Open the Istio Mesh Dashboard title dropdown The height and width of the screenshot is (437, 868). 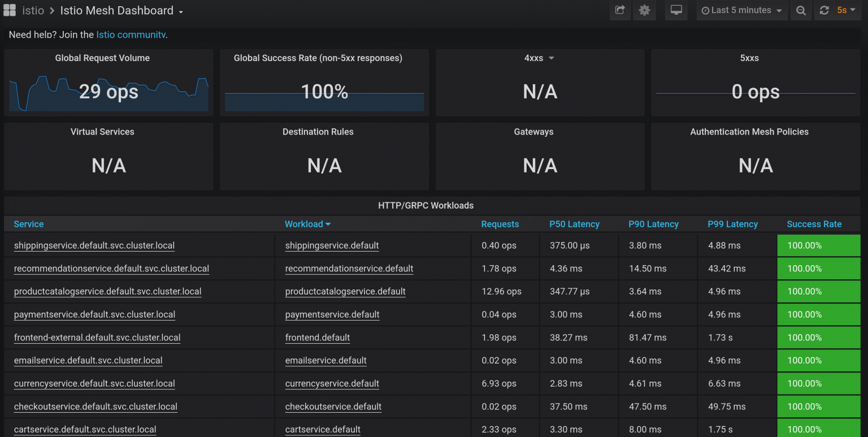[x=180, y=10]
